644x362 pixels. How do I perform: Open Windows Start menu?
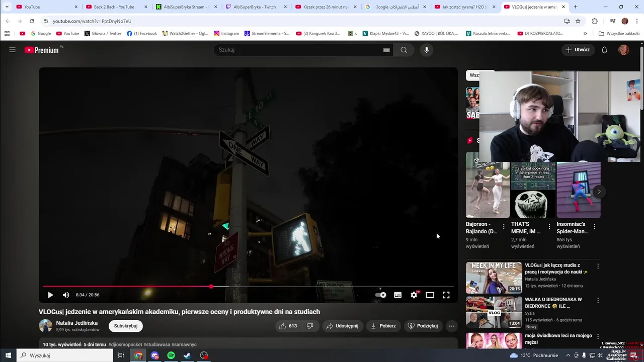pyautogui.click(x=8, y=355)
